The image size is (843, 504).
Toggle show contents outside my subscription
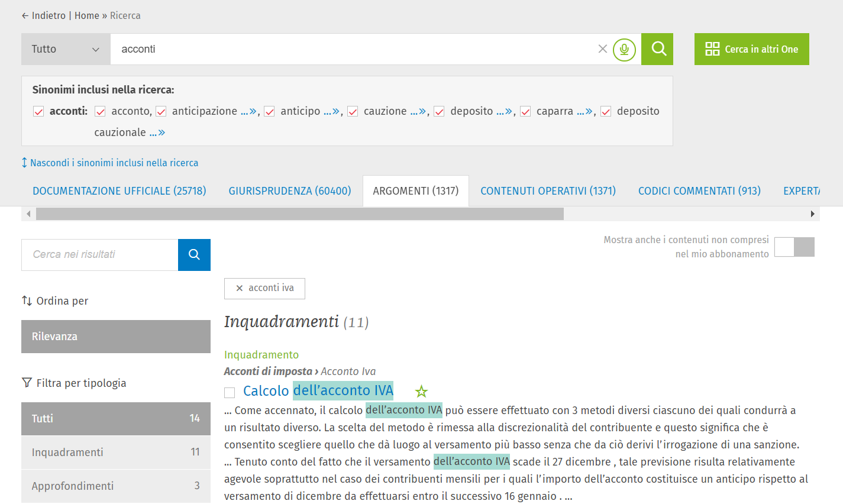coord(794,247)
